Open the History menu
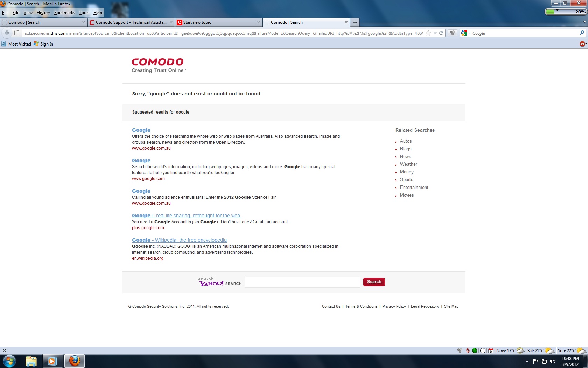588x368 pixels. [43, 13]
